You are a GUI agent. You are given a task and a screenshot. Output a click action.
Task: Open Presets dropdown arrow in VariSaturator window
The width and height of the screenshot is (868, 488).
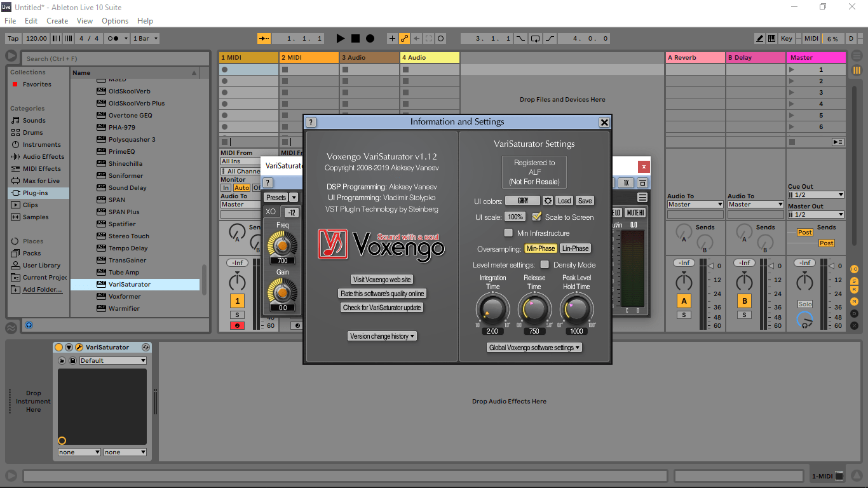294,198
